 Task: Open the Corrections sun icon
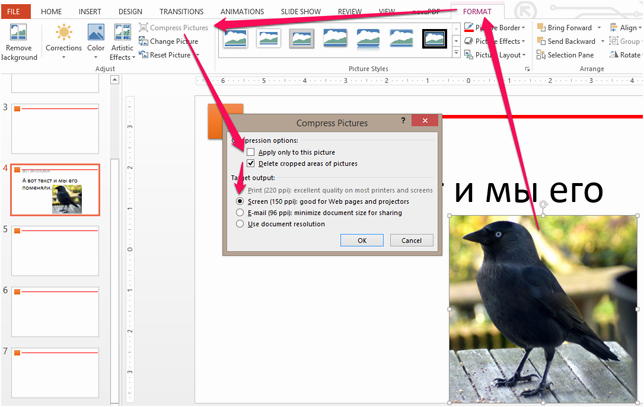click(x=64, y=32)
